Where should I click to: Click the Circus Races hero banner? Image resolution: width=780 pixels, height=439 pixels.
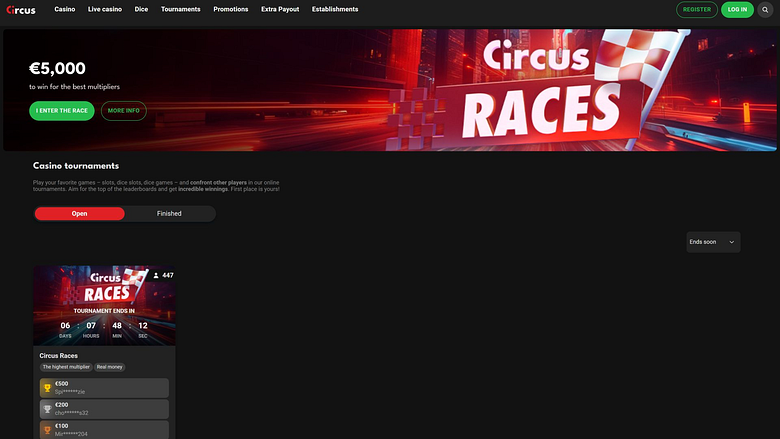[390, 90]
